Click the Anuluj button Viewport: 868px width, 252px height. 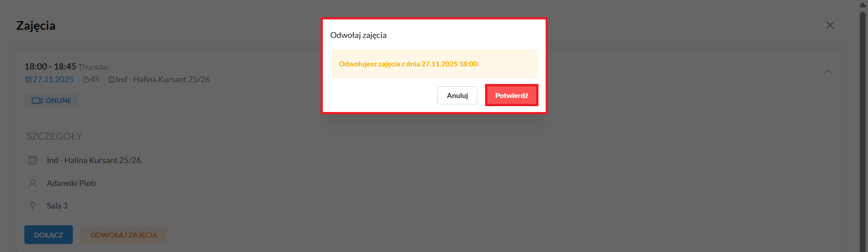(457, 95)
